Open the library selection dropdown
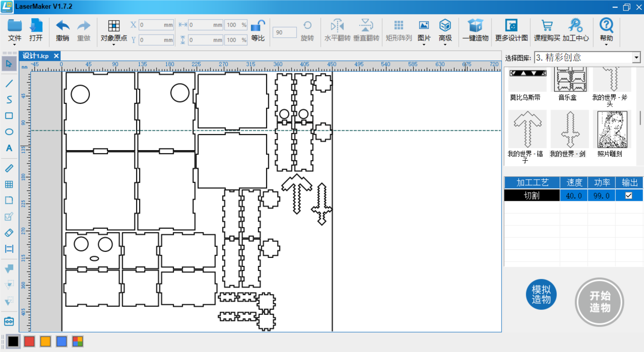 636,58
